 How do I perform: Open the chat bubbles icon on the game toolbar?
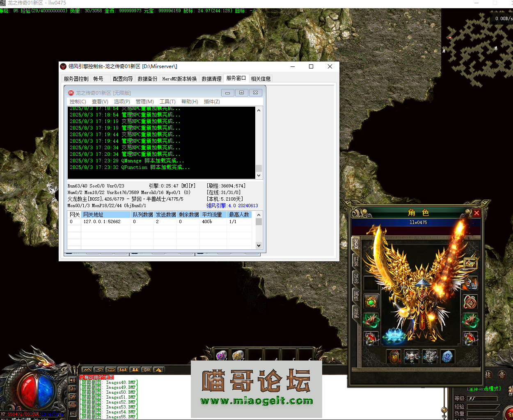coord(146,369)
